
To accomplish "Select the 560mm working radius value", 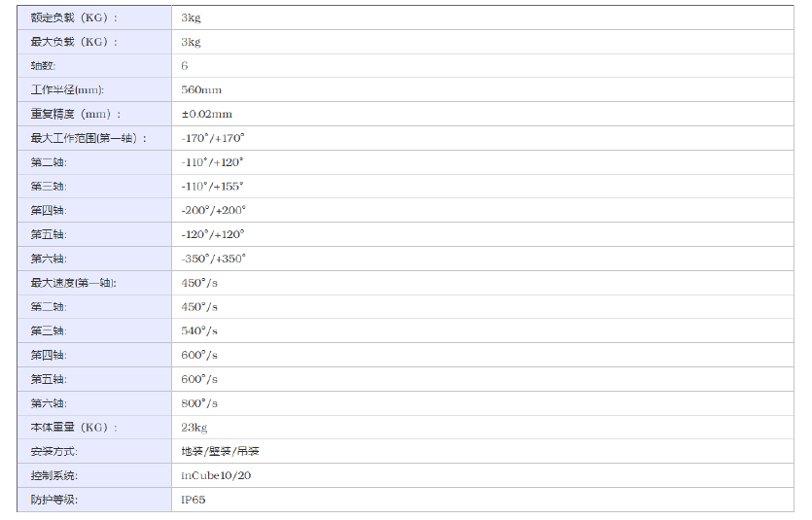I will [x=201, y=89].
